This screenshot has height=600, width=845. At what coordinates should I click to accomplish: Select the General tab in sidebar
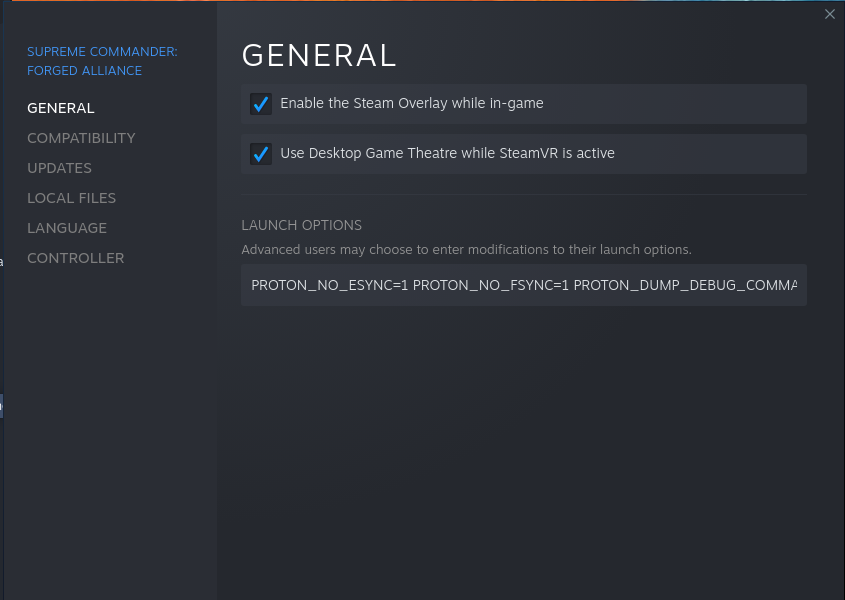(61, 108)
